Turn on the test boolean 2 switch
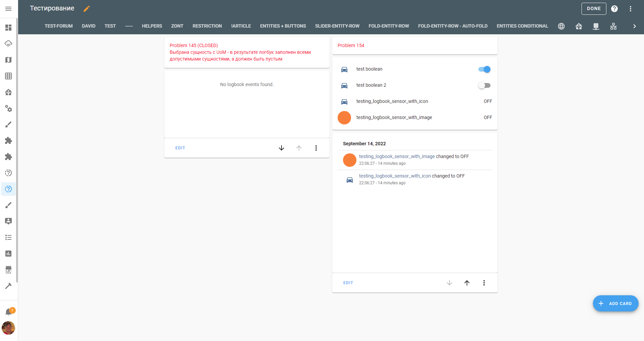The image size is (644, 341). coord(484,85)
